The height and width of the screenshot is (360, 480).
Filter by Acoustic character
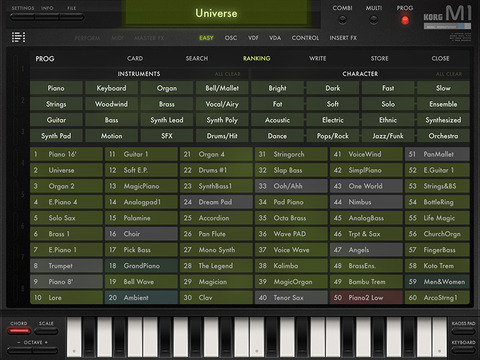coord(277,120)
